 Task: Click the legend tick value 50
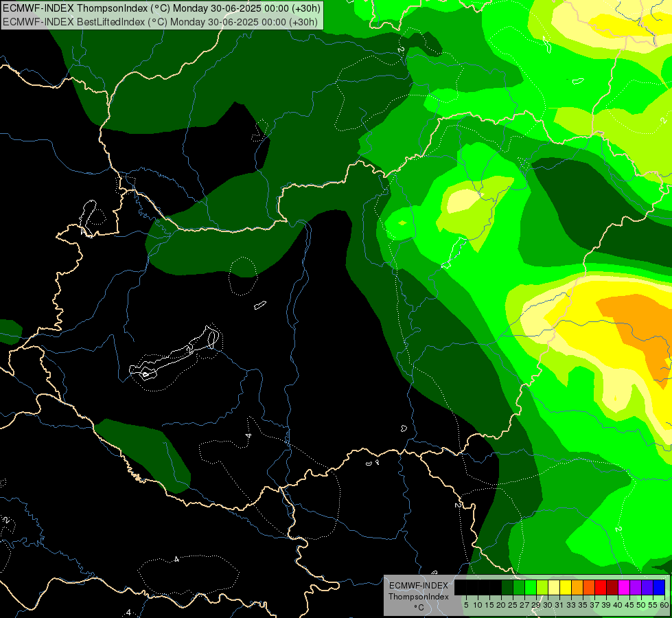point(641,605)
